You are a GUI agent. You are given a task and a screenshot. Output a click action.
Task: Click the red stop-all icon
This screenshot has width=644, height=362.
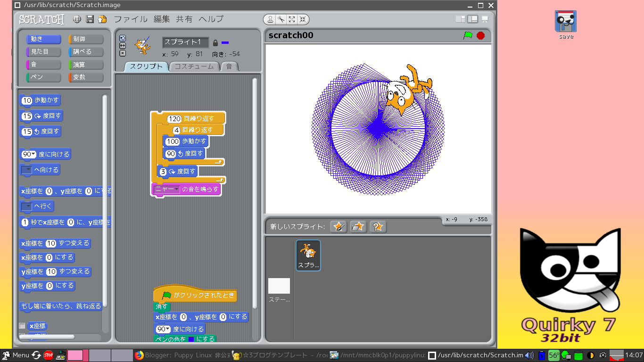pos(481,35)
